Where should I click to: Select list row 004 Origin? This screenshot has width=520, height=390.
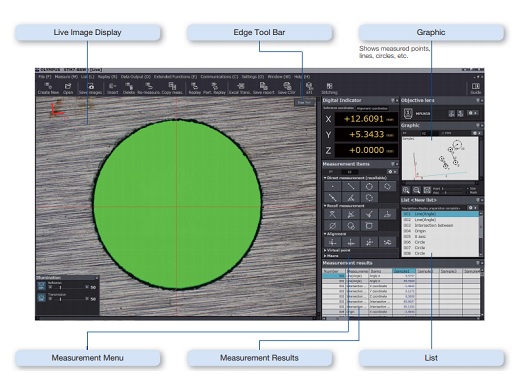click(x=440, y=231)
